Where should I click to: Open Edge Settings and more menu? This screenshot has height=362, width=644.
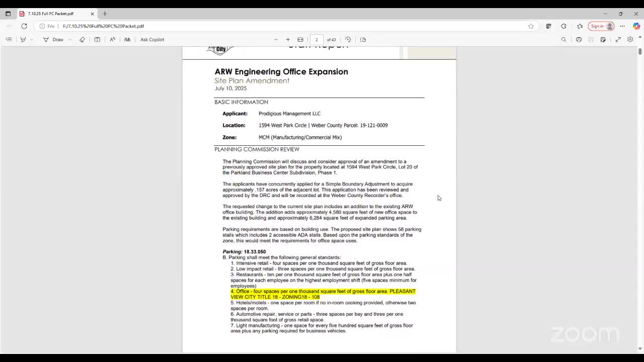point(622,26)
